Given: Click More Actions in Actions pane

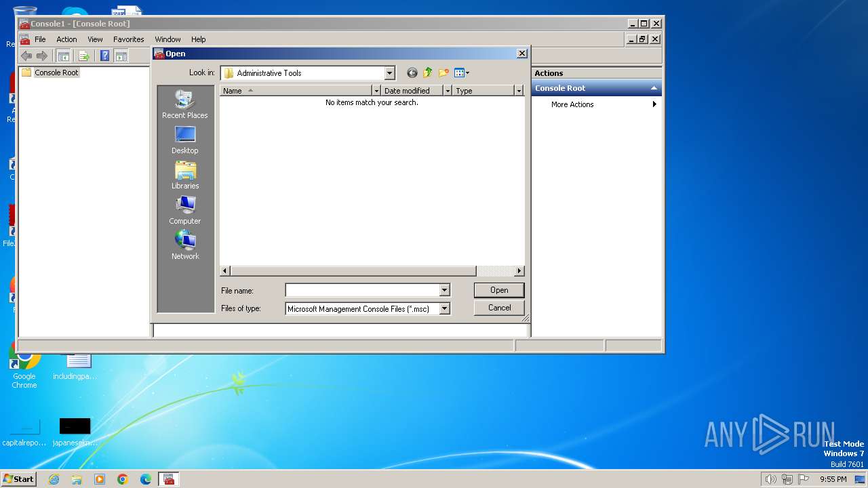Looking at the screenshot, I should pos(572,104).
